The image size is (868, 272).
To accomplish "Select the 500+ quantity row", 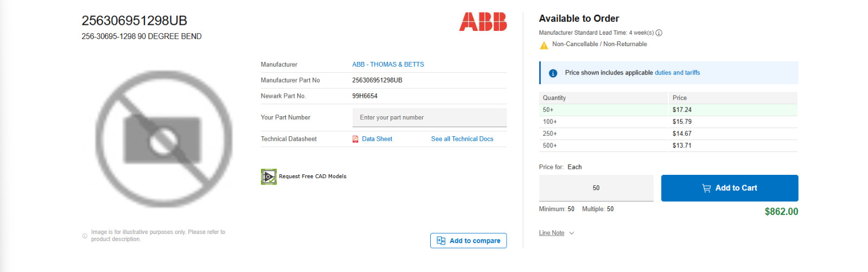I will point(668,146).
